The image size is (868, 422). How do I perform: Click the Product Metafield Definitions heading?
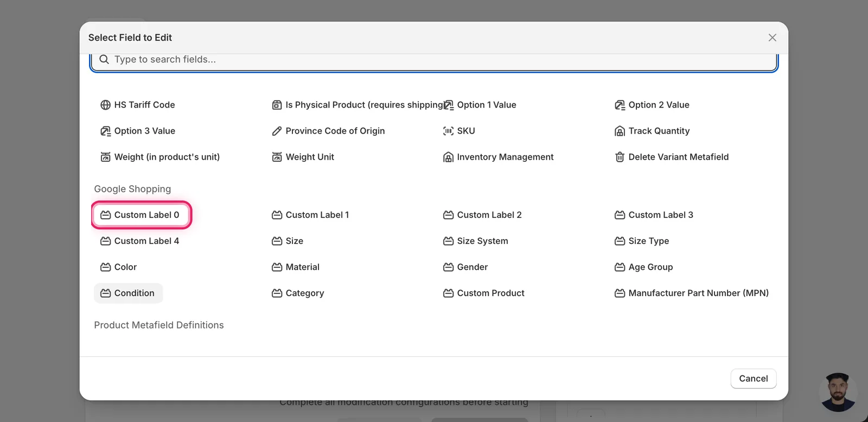click(x=159, y=325)
